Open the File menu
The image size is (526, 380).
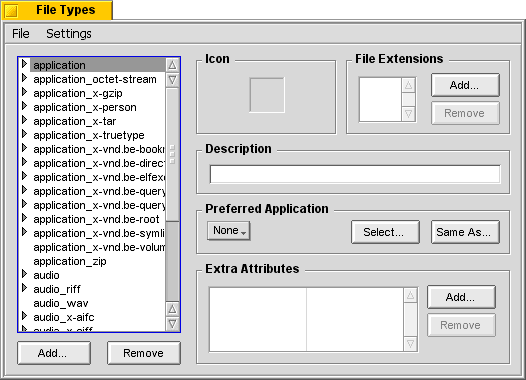click(21, 34)
